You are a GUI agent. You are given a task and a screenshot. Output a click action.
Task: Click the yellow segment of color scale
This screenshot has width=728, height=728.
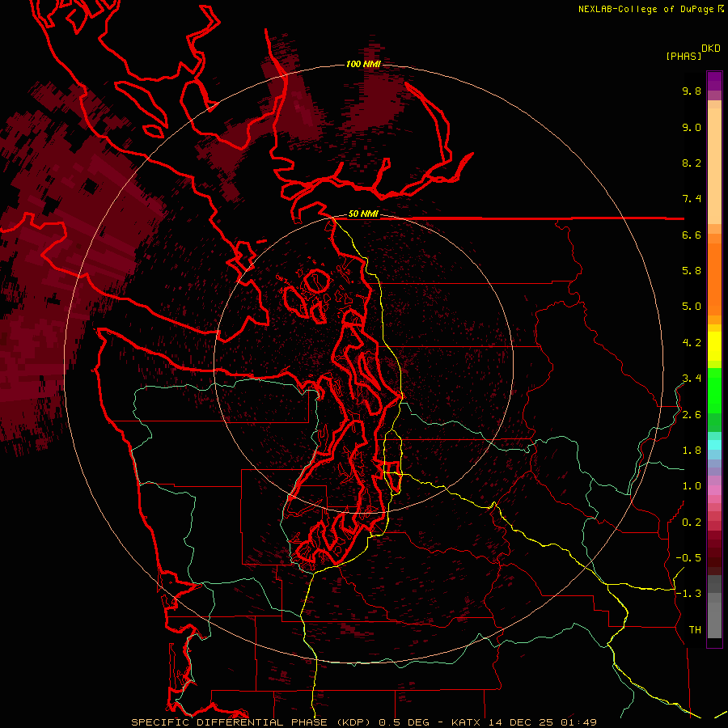tap(714, 346)
